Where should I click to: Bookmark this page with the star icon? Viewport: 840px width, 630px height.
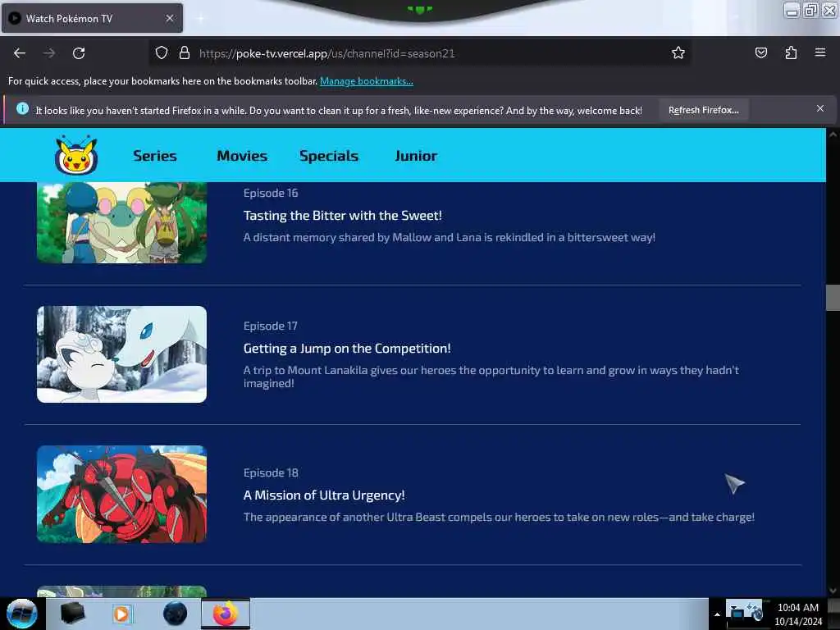[x=678, y=52]
